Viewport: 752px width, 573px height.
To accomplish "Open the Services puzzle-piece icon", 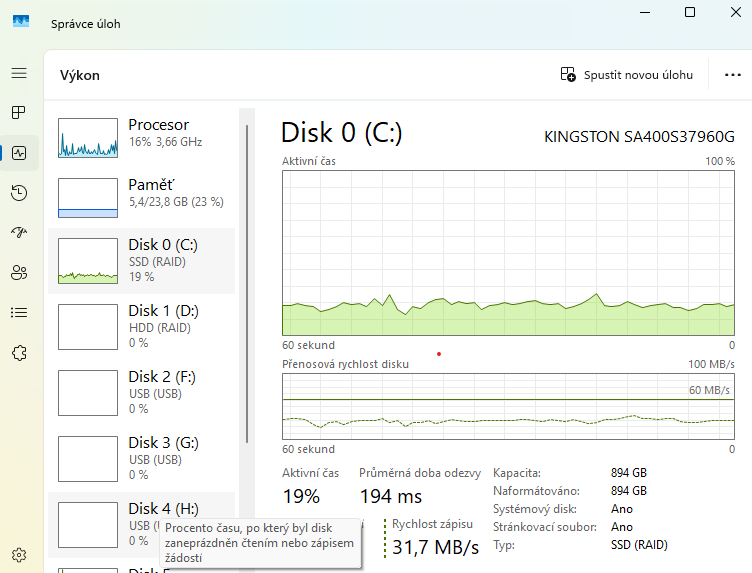I will 19,352.
